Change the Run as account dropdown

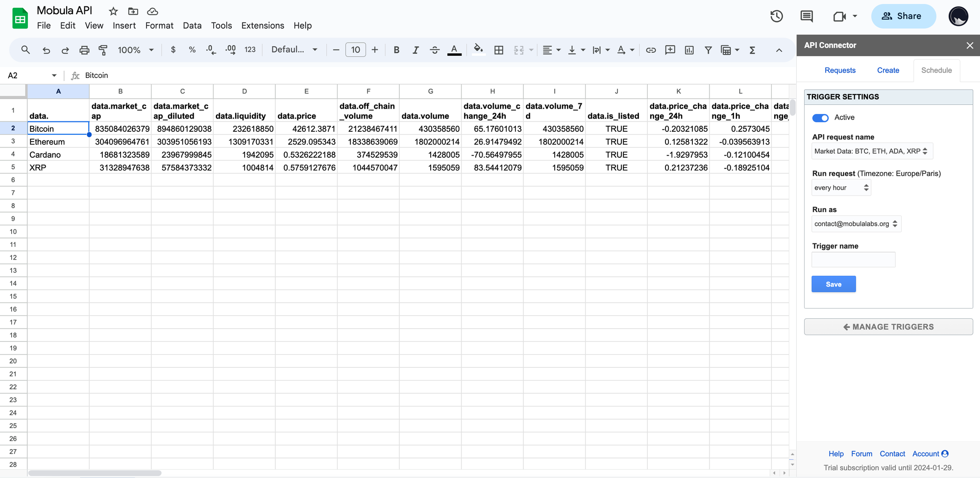(x=856, y=224)
